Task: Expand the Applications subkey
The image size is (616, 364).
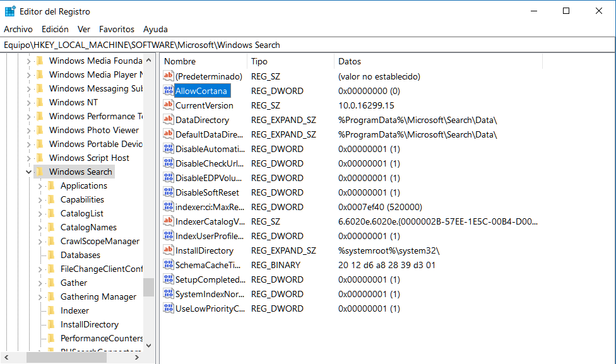Action: tap(40, 185)
